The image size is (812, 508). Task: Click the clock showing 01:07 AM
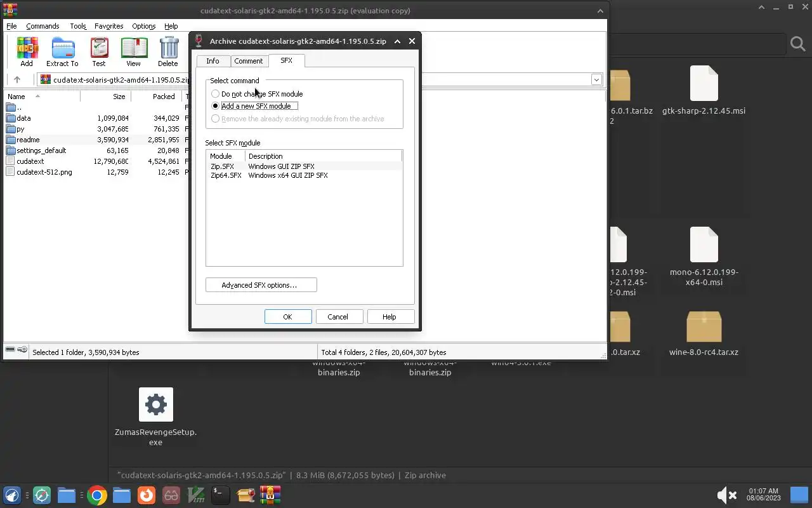(x=763, y=495)
